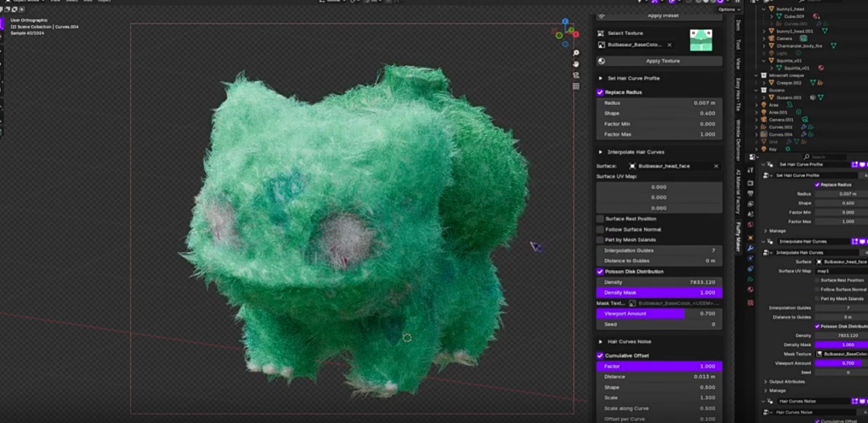The height and width of the screenshot is (423, 868).
Task: Click the material icon next to Cube.009
Action: click(x=816, y=17)
